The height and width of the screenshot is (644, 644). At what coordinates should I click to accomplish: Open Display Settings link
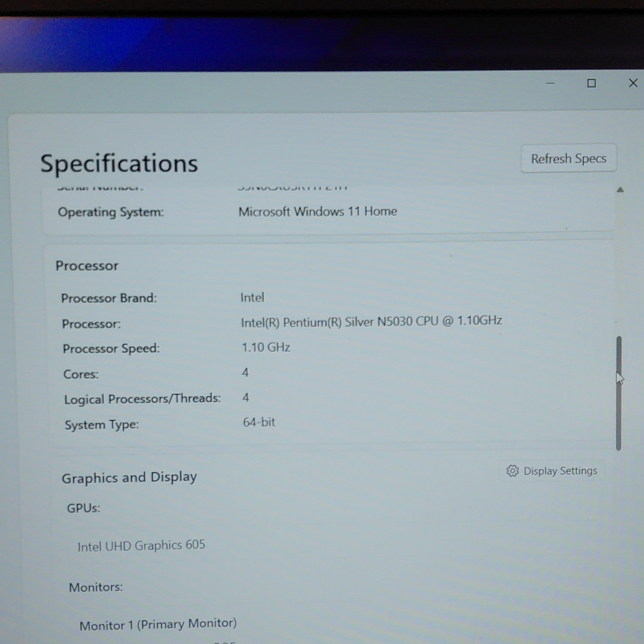click(x=552, y=471)
